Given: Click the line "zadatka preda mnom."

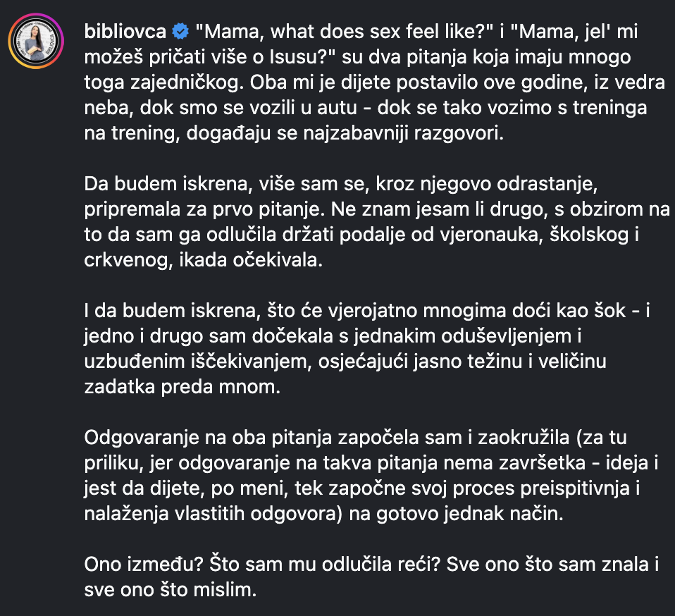Looking at the screenshot, I should pos(182,387).
